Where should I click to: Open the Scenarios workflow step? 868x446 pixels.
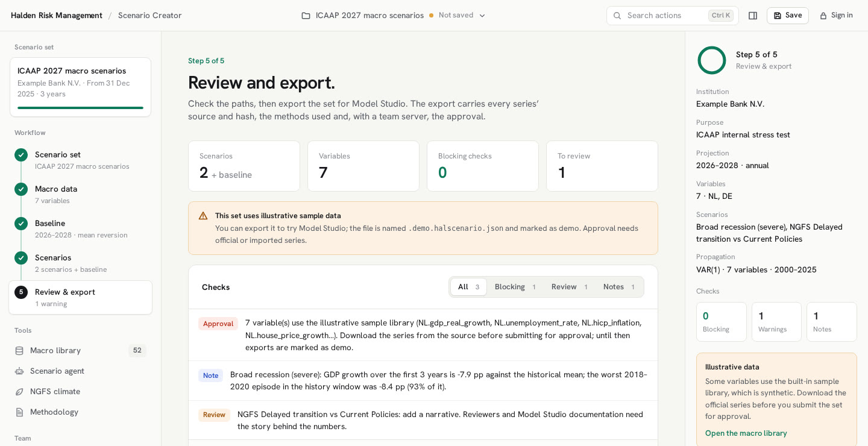(x=80, y=263)
